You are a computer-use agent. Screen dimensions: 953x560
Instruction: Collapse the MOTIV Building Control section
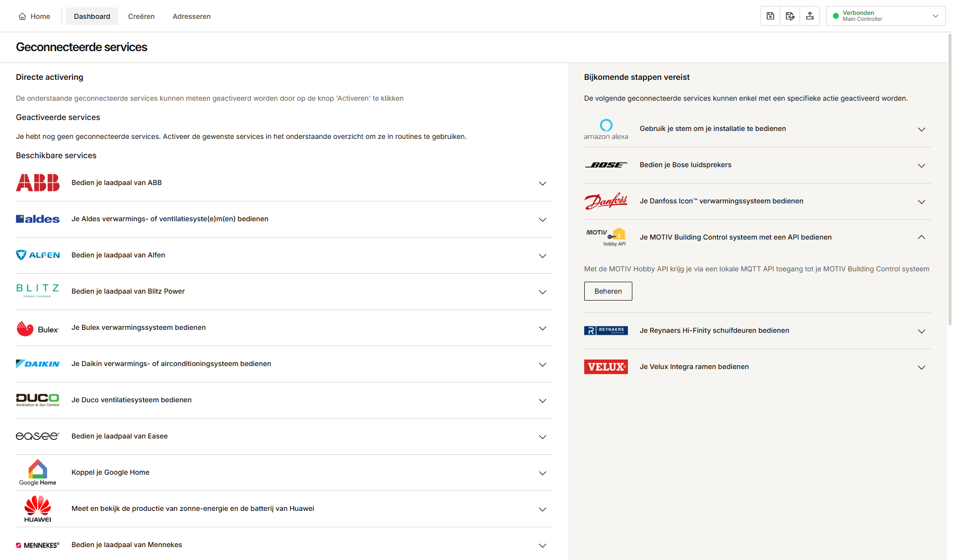tap(921, 237)
